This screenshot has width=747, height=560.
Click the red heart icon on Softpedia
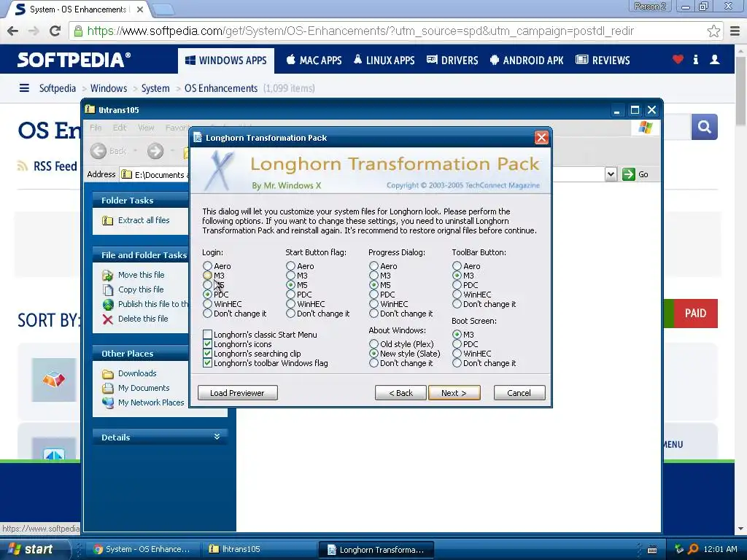tap(678, 60)
